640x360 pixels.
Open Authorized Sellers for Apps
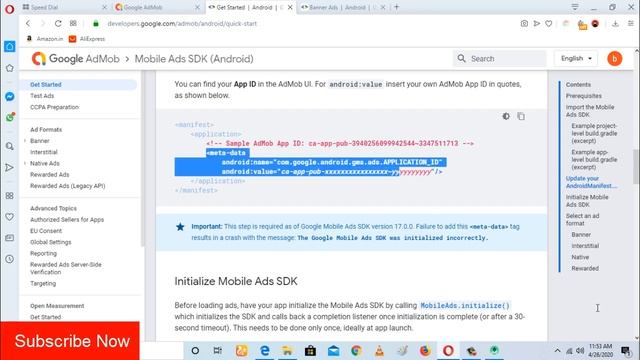(67, 220)
